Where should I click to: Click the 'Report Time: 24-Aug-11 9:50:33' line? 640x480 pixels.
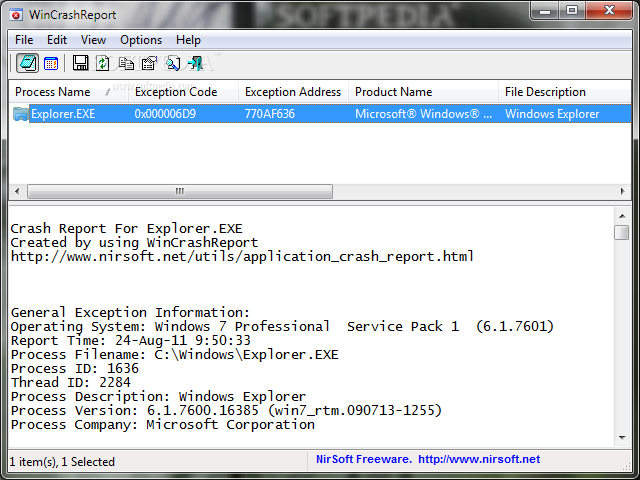(131, 340)
